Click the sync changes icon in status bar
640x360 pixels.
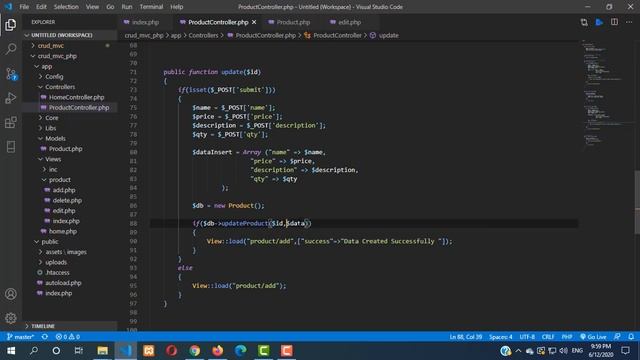(x=45, y=337)
